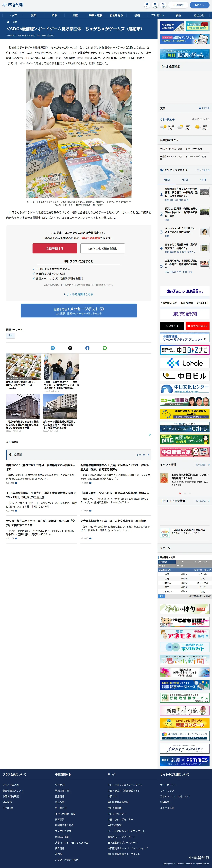Open the 検索 search icon in header
The height and width of the screenshot is (868, 212).
coord(163,5)
